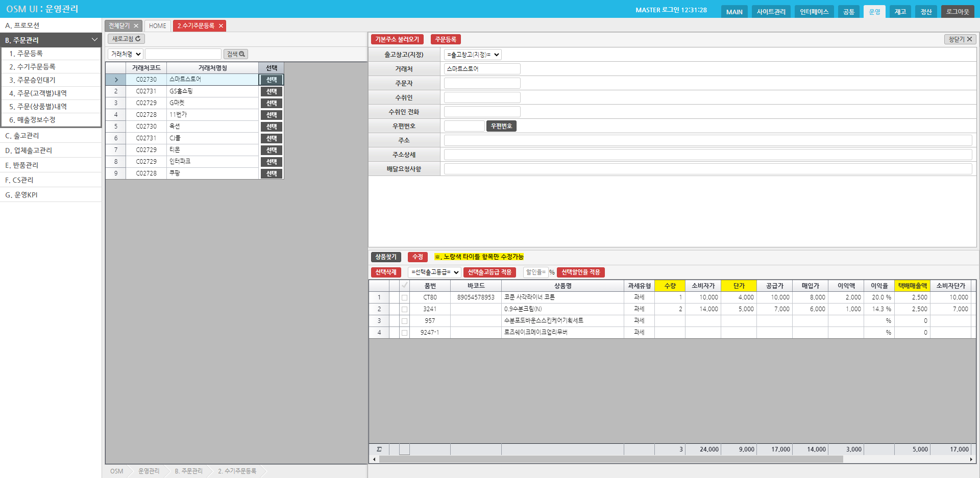Screen dimensions: 980x478
Task: Click the client search text field
Action: 183,54
